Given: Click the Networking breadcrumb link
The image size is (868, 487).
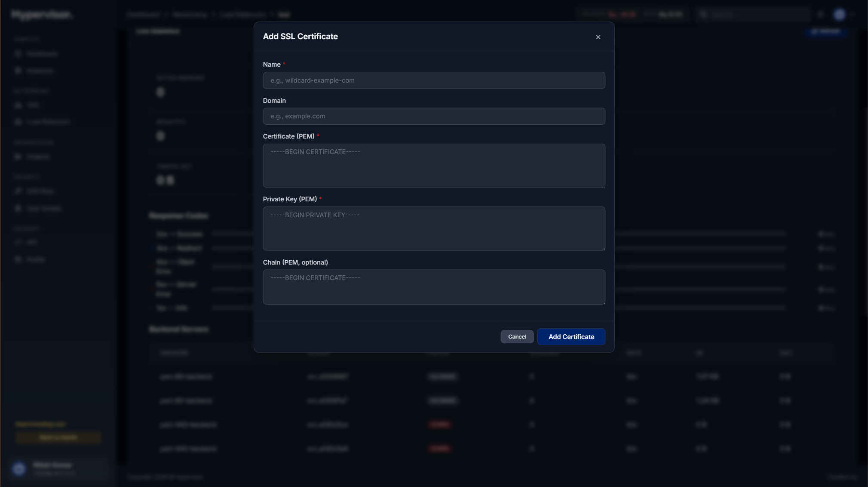Looking at the screenshot, I should 190,14.
